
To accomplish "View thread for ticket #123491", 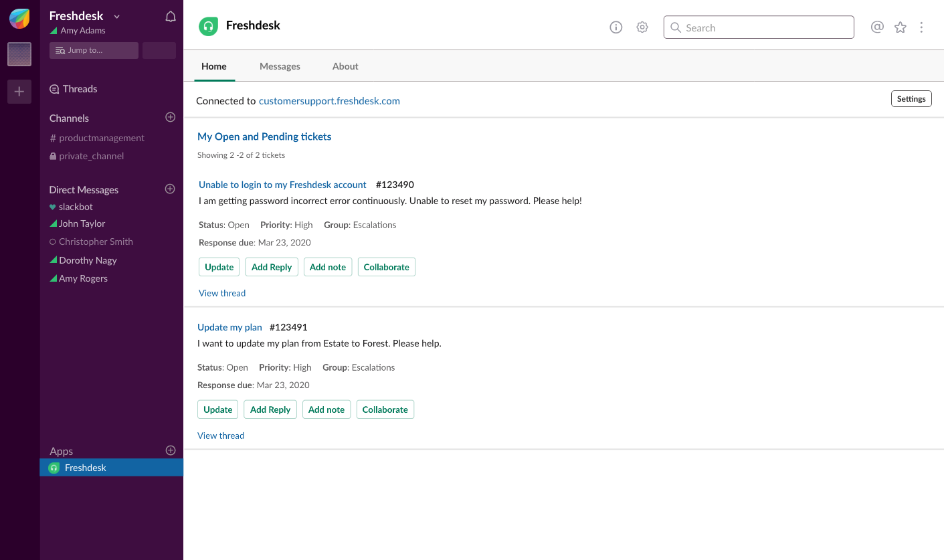I will point(221,436).
